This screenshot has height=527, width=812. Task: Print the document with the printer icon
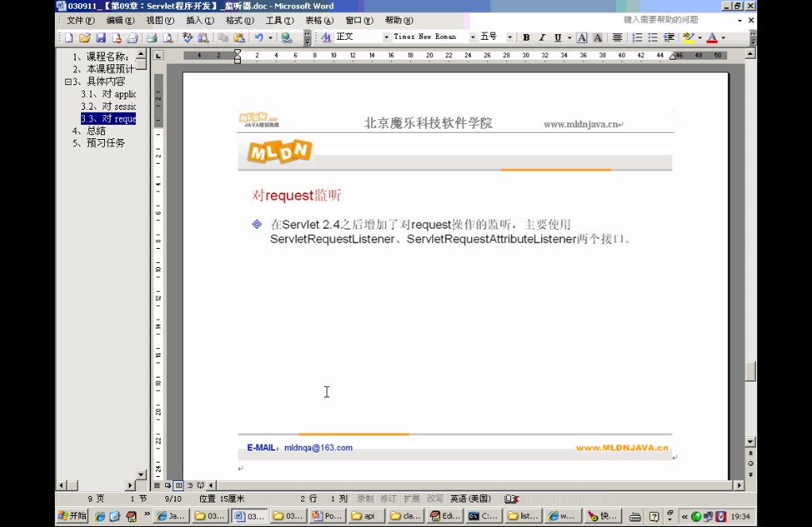pos(152,37)
